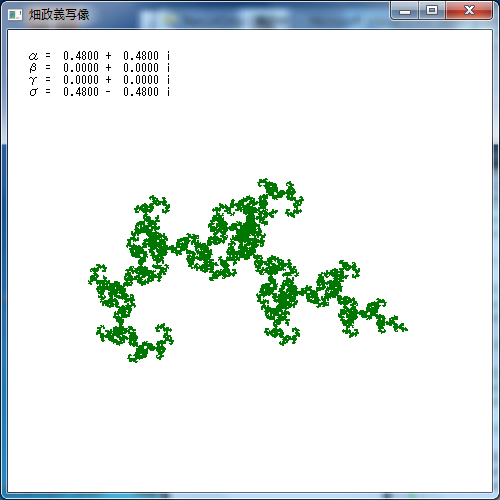Click the minus sign in σ row

pyautogui.click(x=108, y=92)
